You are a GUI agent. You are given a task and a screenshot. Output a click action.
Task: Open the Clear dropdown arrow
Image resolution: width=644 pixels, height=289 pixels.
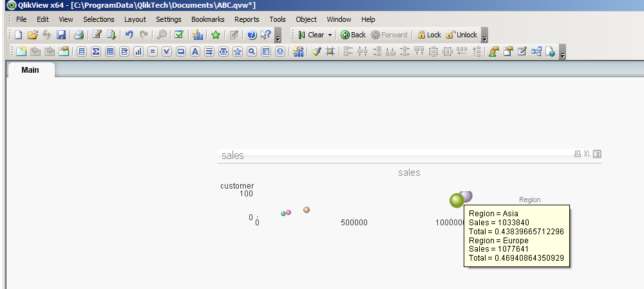pyautogui.click(x=329, y=35)
